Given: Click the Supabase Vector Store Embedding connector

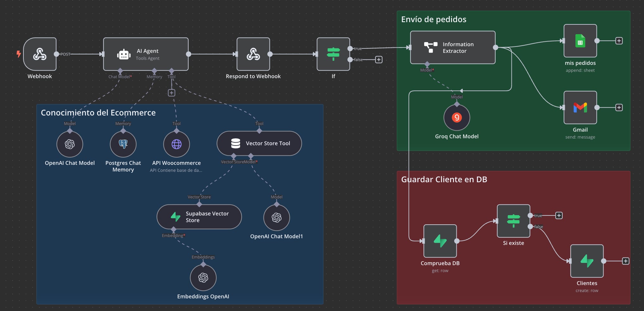Looking at the screenshot, I should [173, 229].
